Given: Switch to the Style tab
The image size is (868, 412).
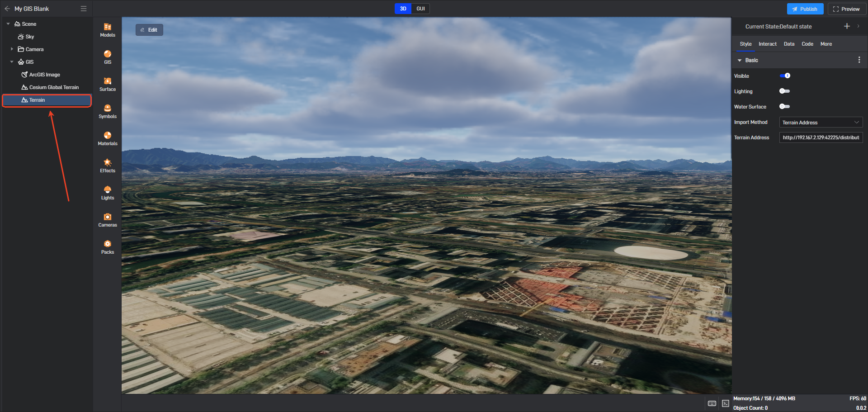Looking at the screenshot, I should click(745, 44).
